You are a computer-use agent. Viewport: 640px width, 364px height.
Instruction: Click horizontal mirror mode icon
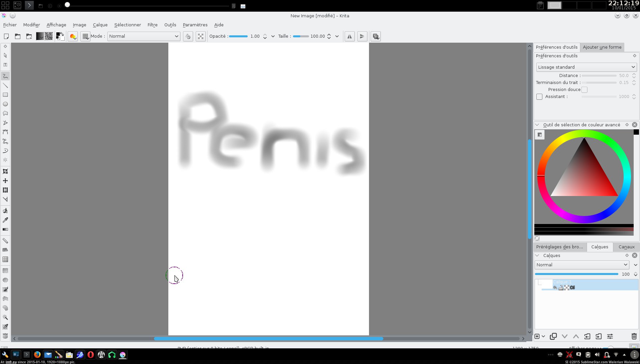[x=349, y=36]
